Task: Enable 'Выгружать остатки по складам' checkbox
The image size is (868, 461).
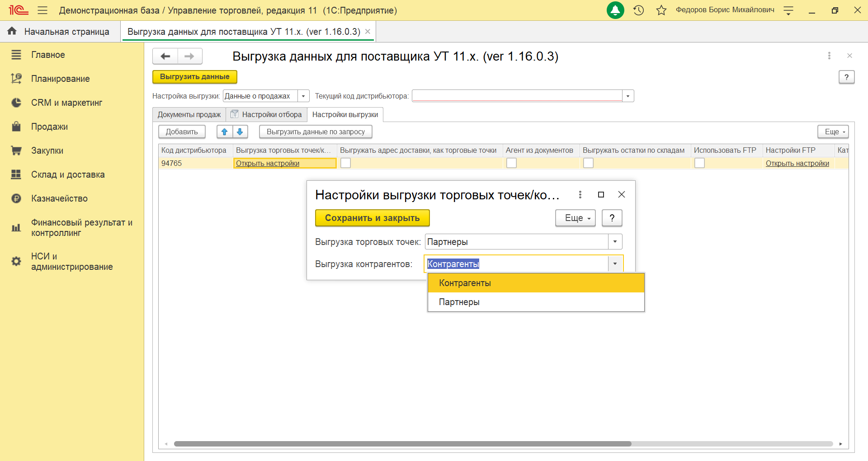Action: 588,163
